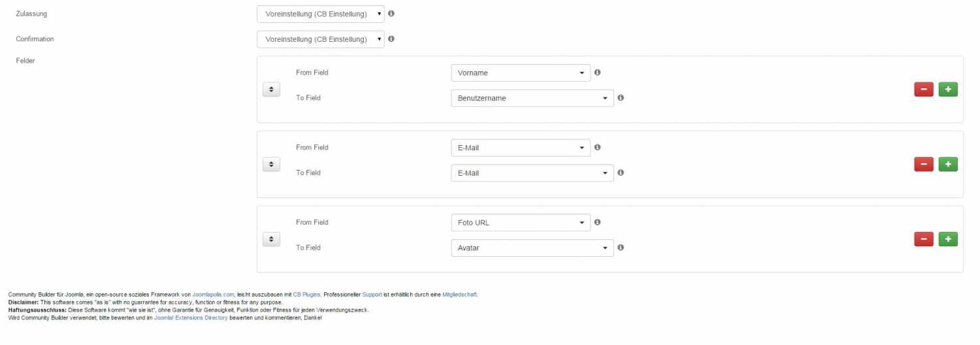
Task: Click the info icon beside Benutzername dropdown
Action: [x=621, y=98]
